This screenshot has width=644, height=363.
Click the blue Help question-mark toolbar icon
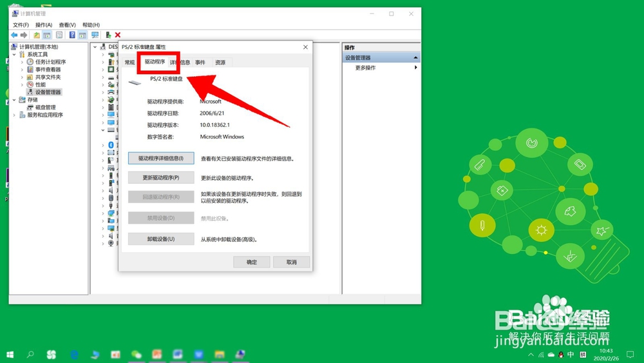point(72,35)
